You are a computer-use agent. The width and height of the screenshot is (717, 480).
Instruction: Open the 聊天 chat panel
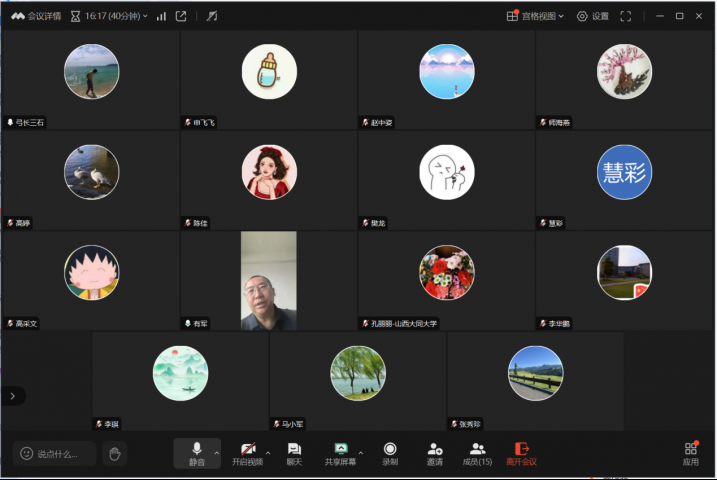coord(294,453)
